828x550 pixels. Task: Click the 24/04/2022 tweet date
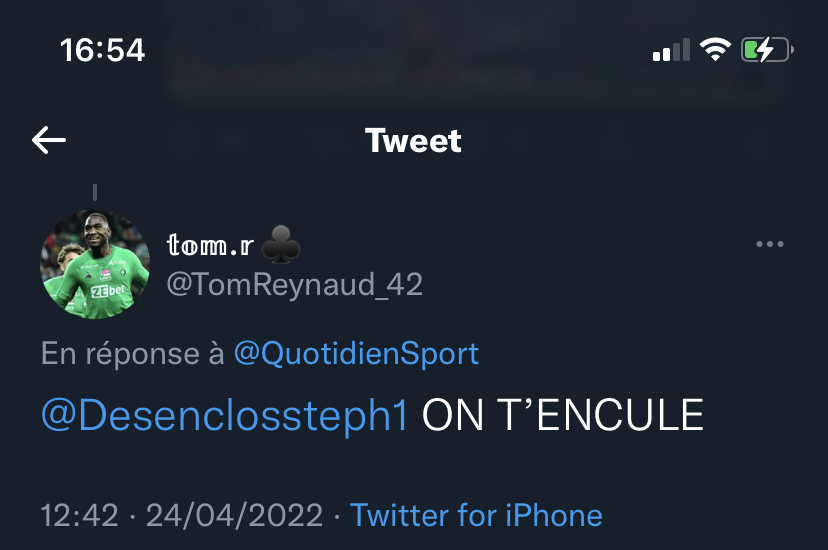pyautogui.click(x=234, y=515)
